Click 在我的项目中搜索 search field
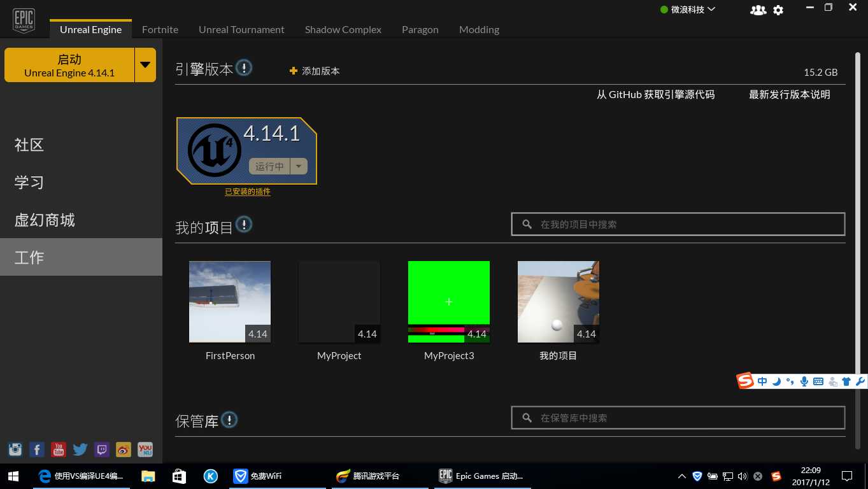 click(678, 224)
